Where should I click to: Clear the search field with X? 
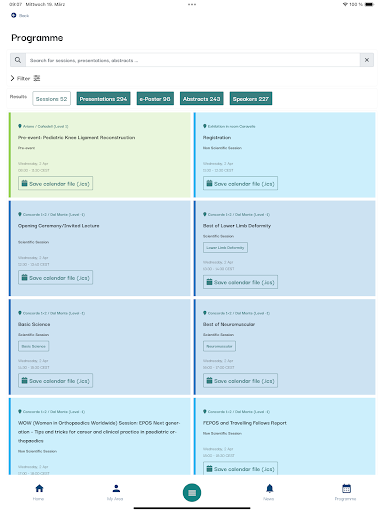(367, 60)
